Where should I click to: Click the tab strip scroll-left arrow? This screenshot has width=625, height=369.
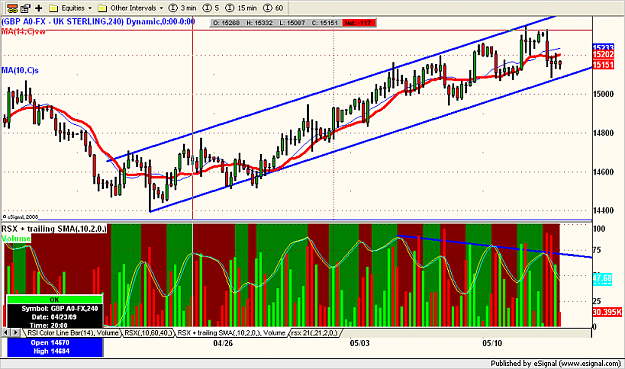coord(6,332)
